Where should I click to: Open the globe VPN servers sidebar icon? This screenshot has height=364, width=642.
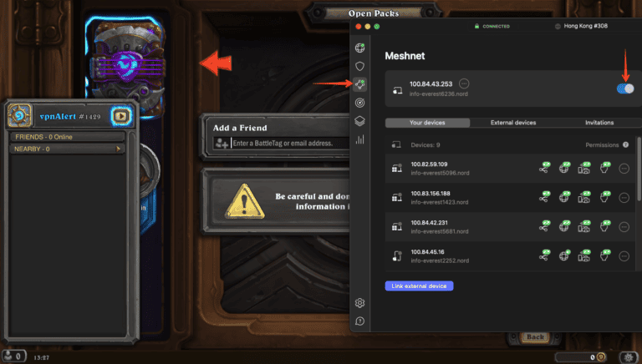pyautogui.click(x=360, y=48)
